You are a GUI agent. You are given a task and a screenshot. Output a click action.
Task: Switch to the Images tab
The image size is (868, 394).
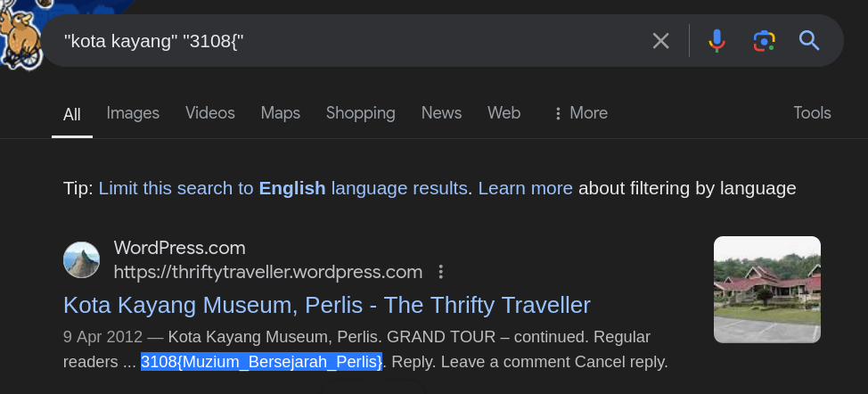(x=133, y=113)
